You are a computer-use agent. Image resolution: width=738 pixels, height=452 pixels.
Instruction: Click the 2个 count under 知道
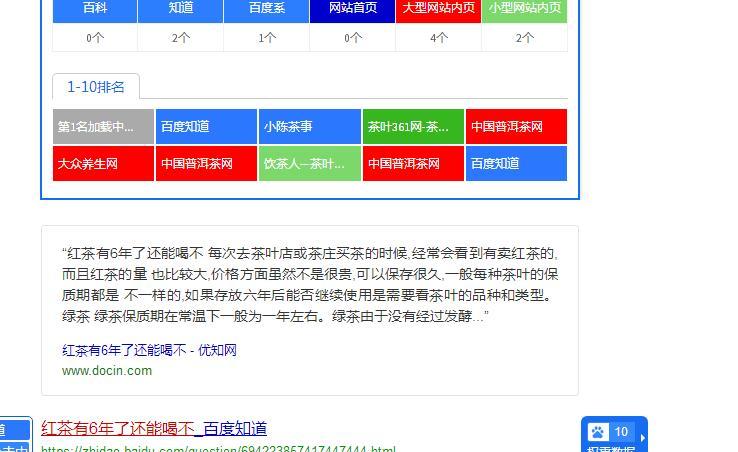[181, 38]
